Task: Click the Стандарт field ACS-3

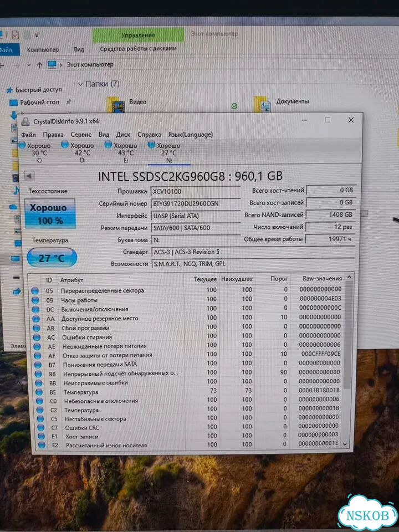Action: point(253,252)
